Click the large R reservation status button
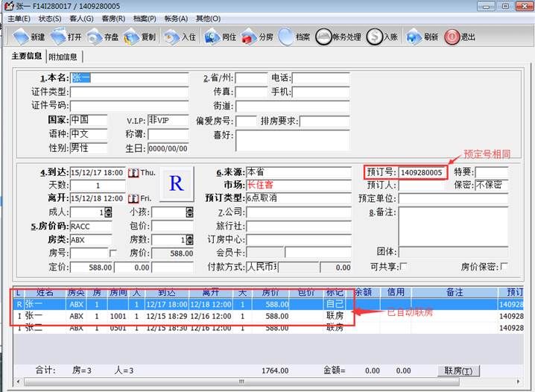535x392 pixels. [x=177, y=184]
